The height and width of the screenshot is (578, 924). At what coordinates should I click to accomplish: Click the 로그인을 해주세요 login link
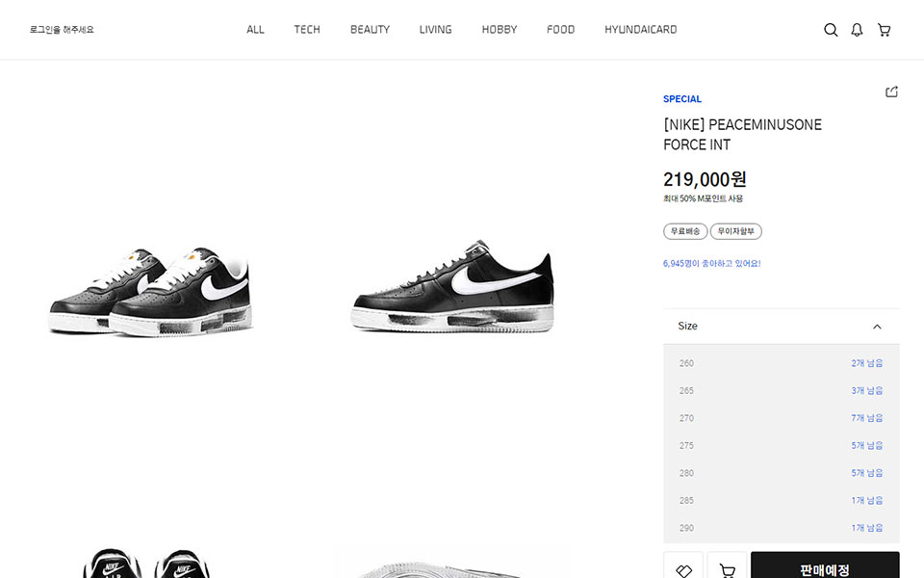[x=62, y=30]
